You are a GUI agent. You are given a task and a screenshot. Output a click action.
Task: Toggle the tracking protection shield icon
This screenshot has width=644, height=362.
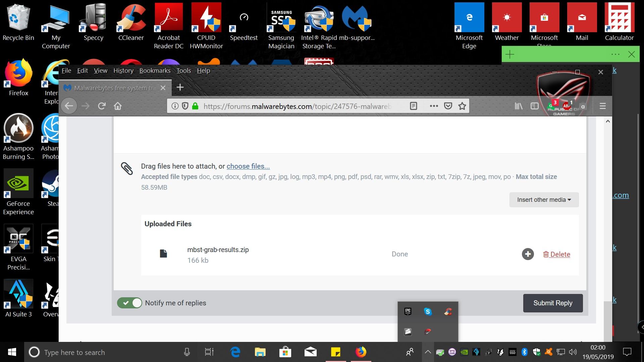185,106
